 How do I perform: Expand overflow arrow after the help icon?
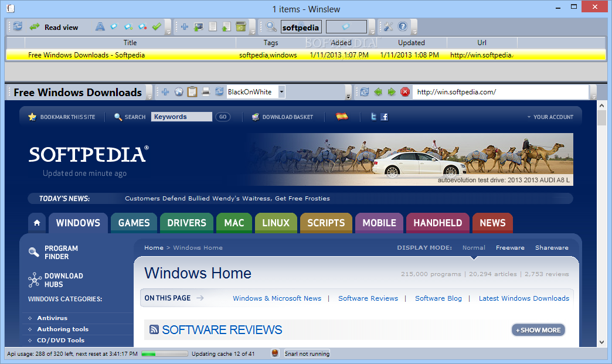(x=414, y=28)
